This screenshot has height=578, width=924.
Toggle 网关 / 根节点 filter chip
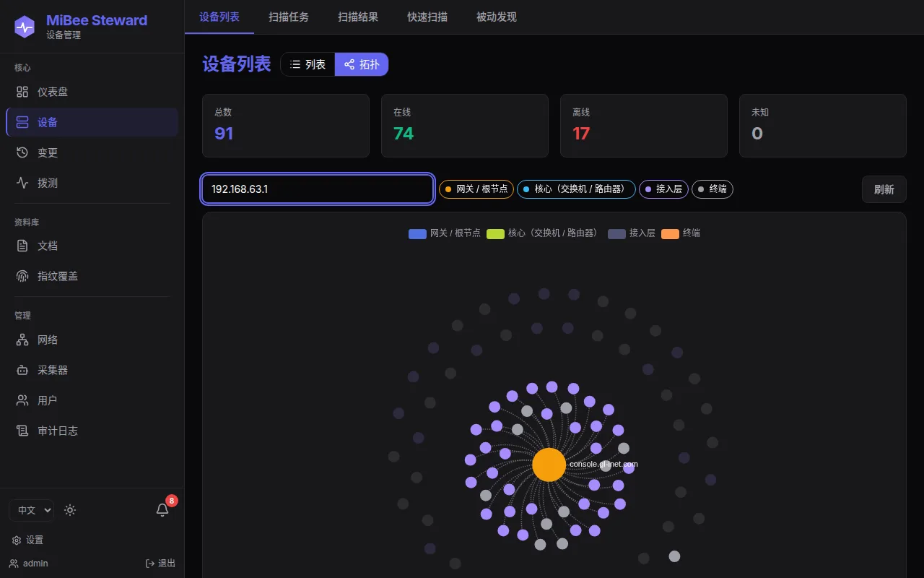click(x=476, y=189)
